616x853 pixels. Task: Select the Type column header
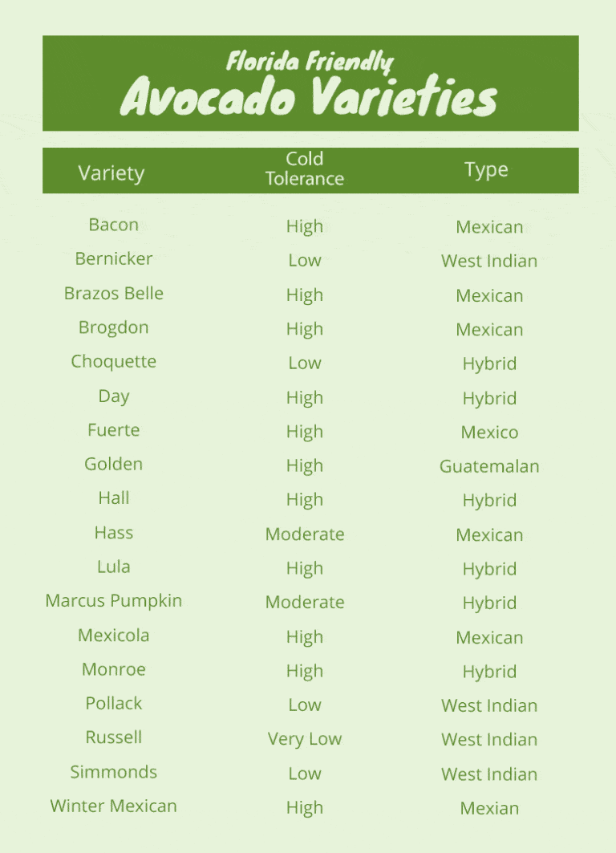click(x=486, y=170)
